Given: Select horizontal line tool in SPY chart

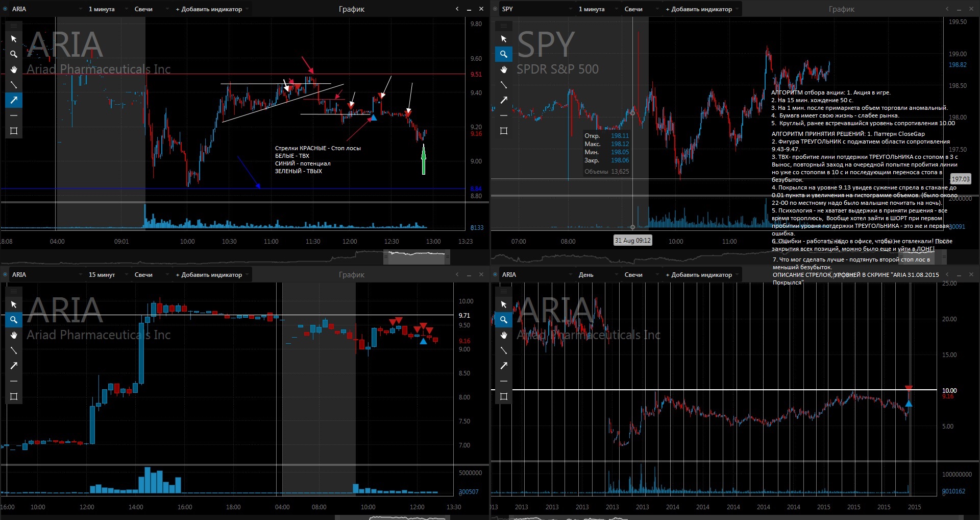Looking at the screenshot, I should pos(504,115).
